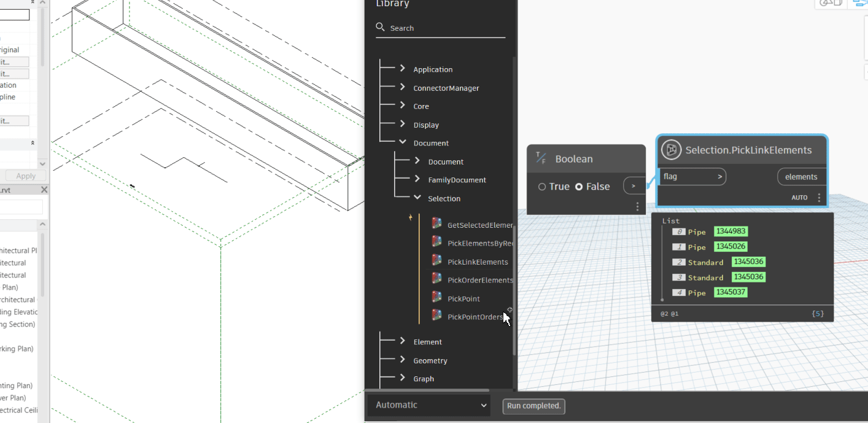This screenshot has height=423, width=868.
Task: Click the GetSelectedElements node icon
Action: coord(436,223)
